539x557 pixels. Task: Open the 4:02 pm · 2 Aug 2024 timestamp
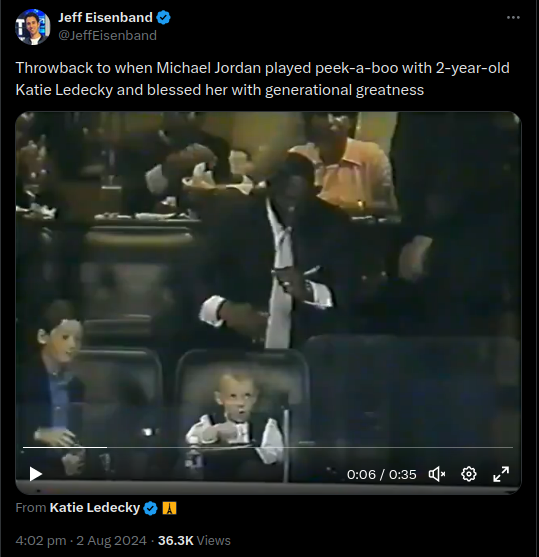81,540
